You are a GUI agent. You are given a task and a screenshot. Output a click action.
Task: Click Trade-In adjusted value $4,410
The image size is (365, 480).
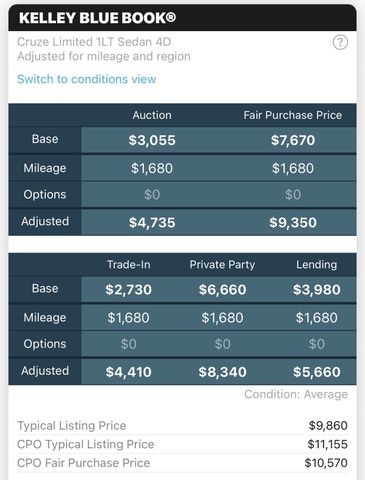click(129, 372)
